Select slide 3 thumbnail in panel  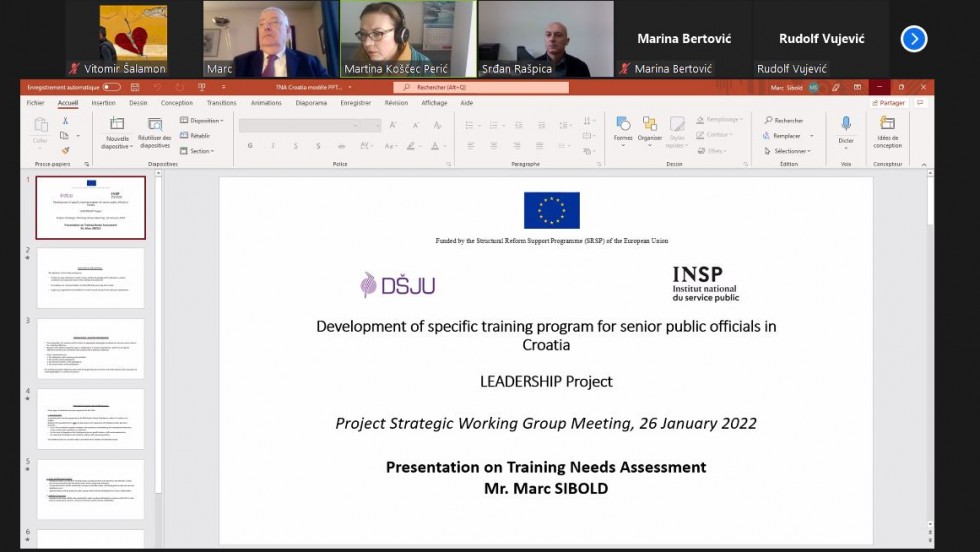click(91, 348)
